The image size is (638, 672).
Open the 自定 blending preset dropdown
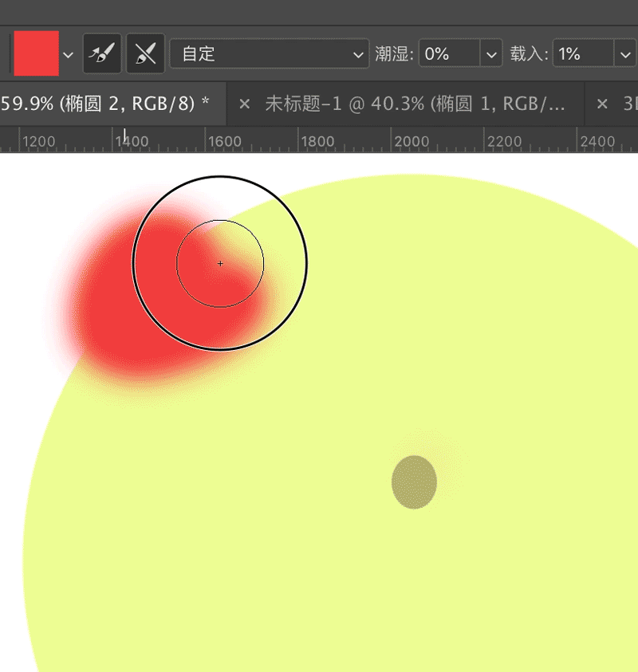click(270, 53)
